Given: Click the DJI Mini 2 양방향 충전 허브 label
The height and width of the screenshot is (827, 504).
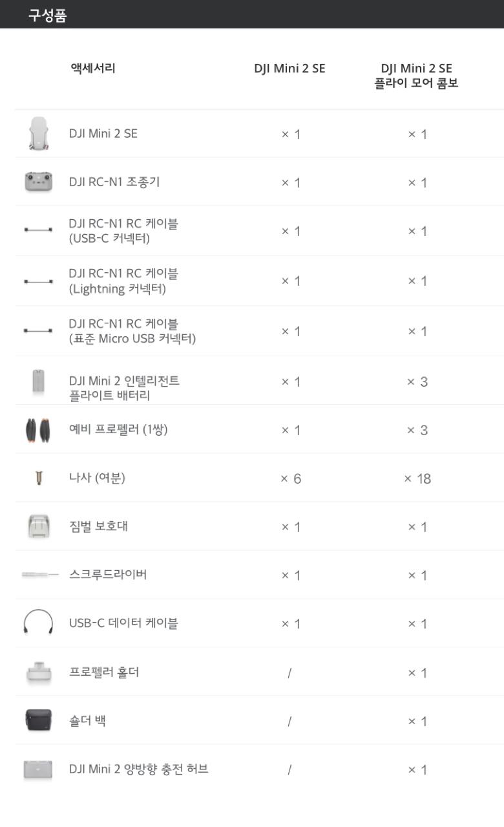Looking at the screenshot, I should (138, 769).
